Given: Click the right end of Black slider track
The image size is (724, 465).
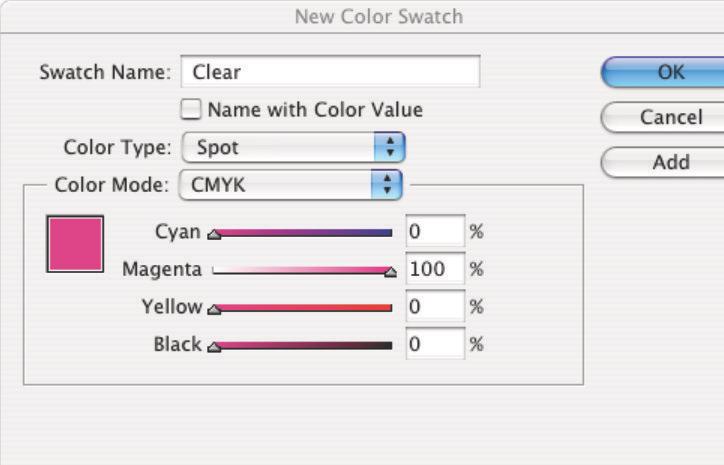Looking at the screenshot, I should [x=388, y=345].
